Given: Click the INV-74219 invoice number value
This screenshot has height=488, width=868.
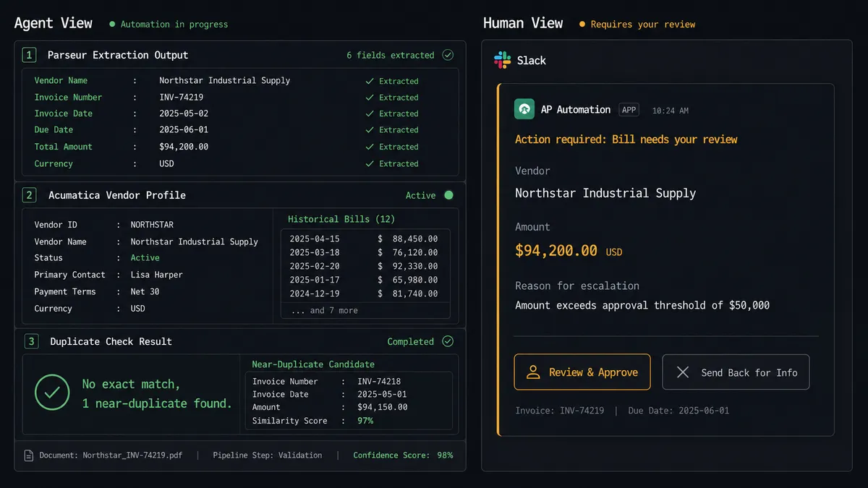Looking at the screenshot, I should (x=181, y=97).
